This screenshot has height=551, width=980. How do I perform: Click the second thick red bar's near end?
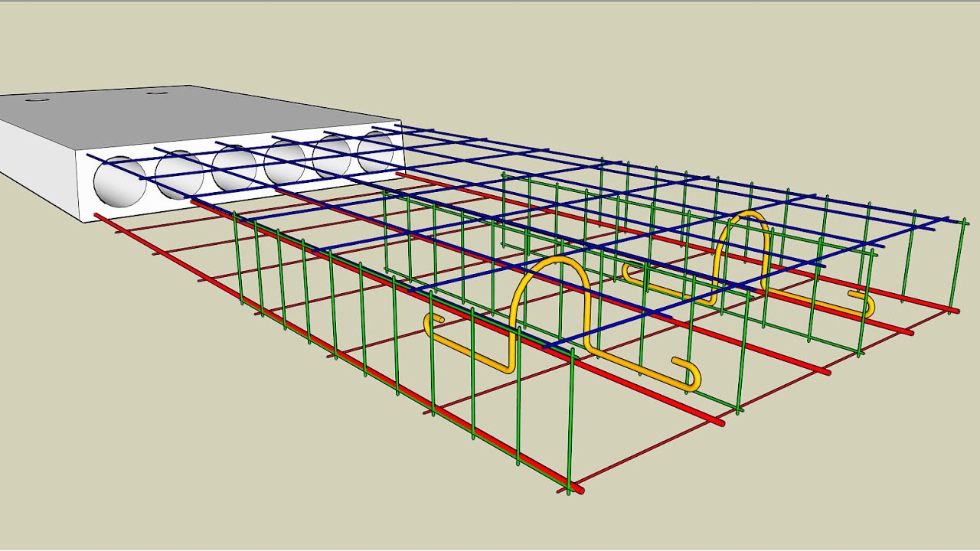717,421
